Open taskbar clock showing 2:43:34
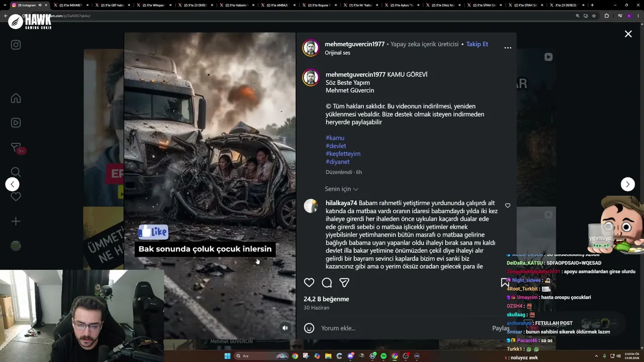Viewport: 644px width, 362px height. coord(631,356)
